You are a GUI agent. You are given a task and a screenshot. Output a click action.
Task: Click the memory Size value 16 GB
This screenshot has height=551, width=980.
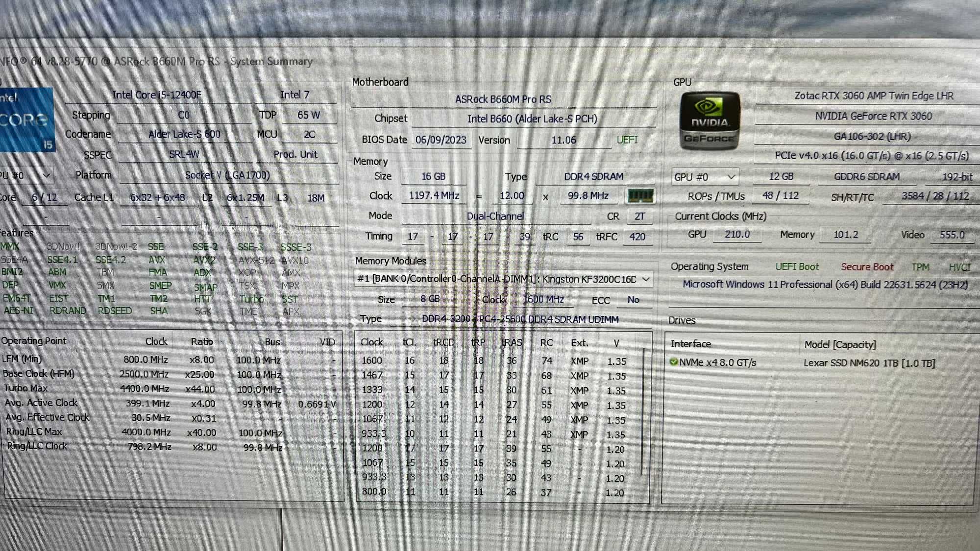(x=433, y=176)
